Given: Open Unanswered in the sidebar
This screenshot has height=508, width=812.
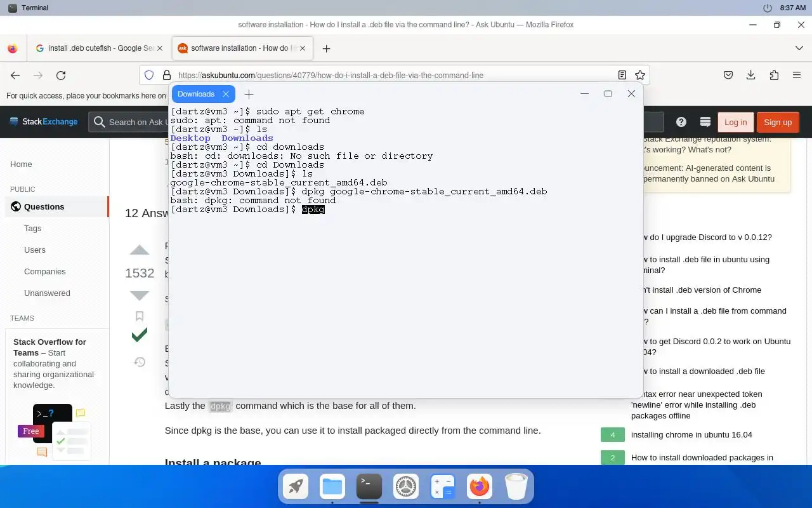Looking at the screenshot, I should [x=47, y=293].
